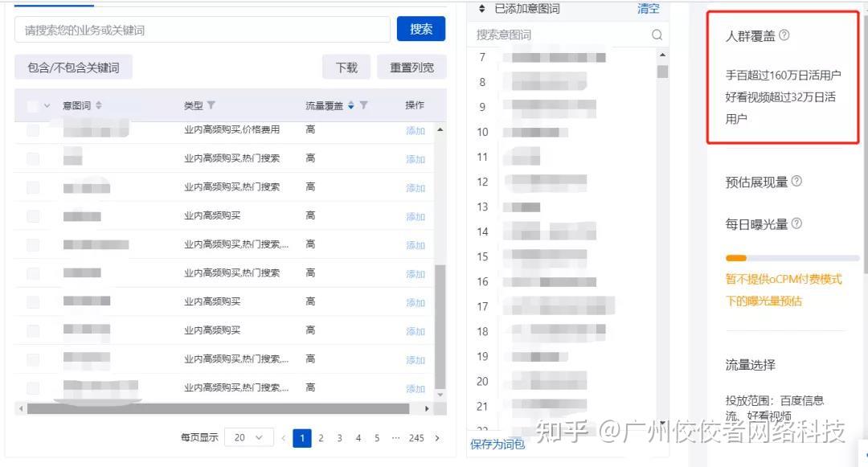Click the previous page arrow in pagination

(x=284, y=438)
